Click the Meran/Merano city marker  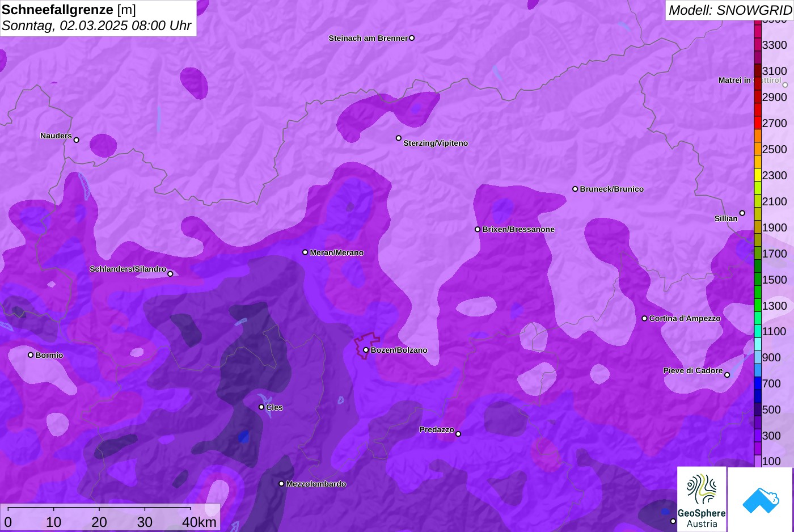click(x=305, y=252)
